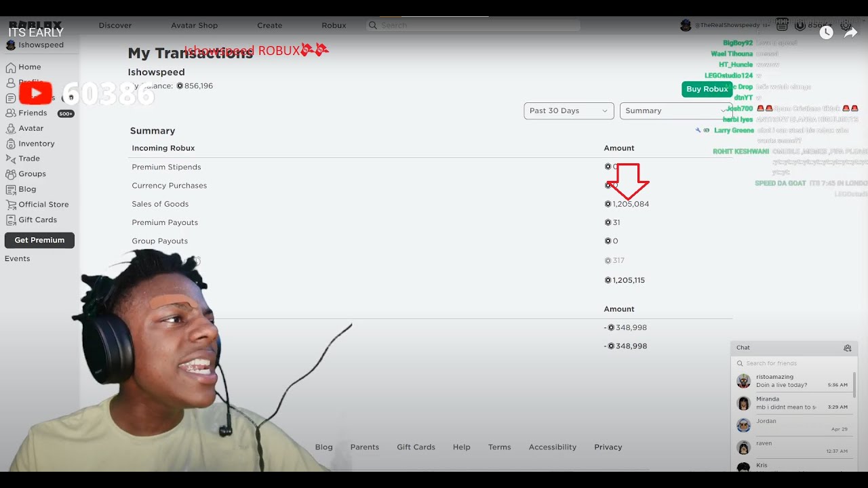
Task: Click the Kris chat entry
Action: click(x=794, y=466)
